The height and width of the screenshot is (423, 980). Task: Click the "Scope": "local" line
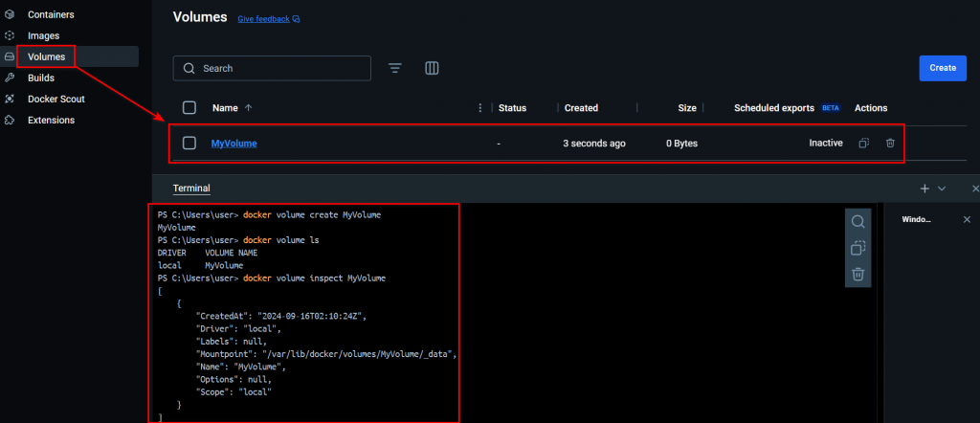[234, 392]
